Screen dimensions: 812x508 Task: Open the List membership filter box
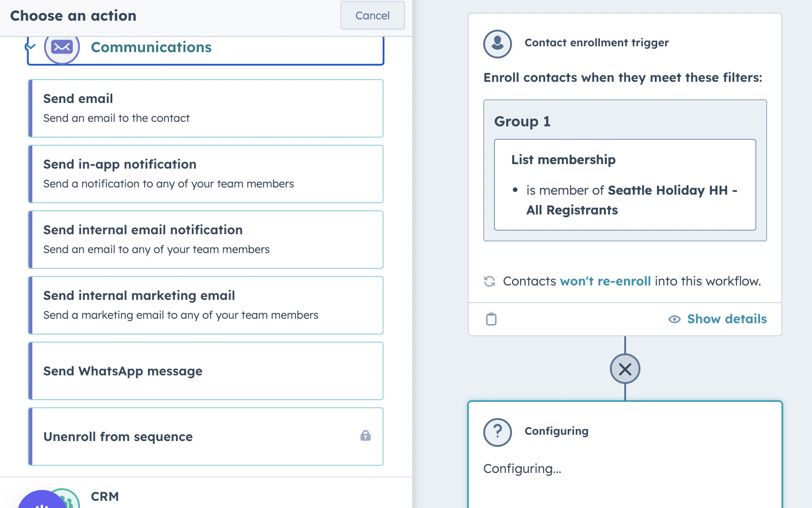tap(625, 185)
